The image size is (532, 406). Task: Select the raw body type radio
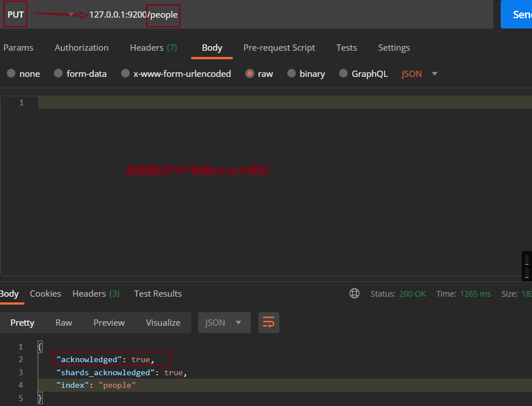[x=250, y=73]
